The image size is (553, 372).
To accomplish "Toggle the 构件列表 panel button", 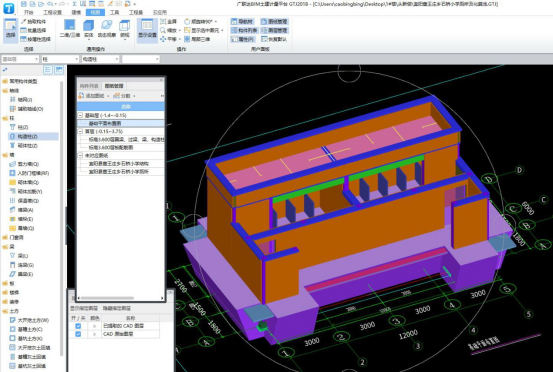I will pos(244,30).
